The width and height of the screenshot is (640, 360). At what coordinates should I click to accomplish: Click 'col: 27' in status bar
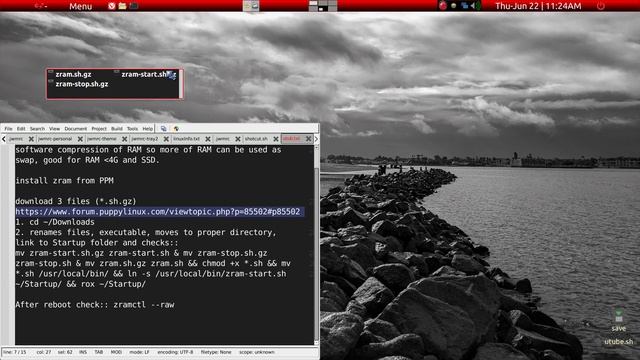(x=44, y=352)
